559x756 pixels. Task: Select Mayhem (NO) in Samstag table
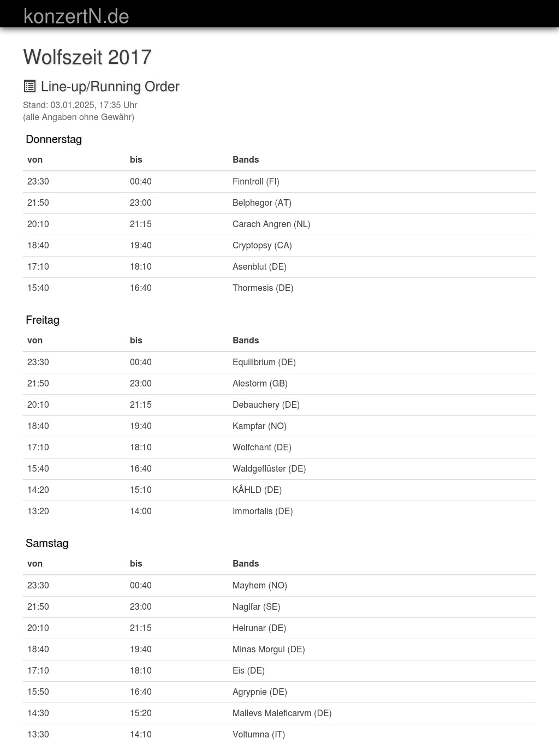tap(259, 585)
